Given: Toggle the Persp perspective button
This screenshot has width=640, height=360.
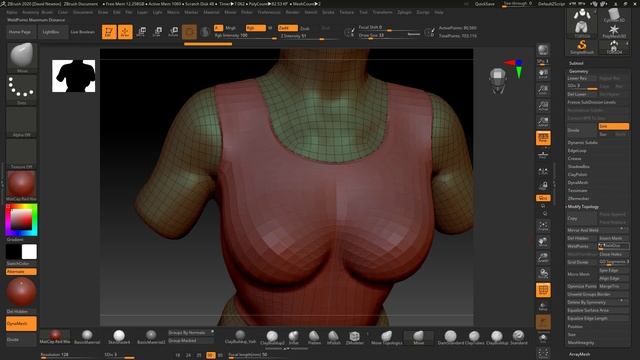Looking at the screenshot, I should (x=543, y=138).
